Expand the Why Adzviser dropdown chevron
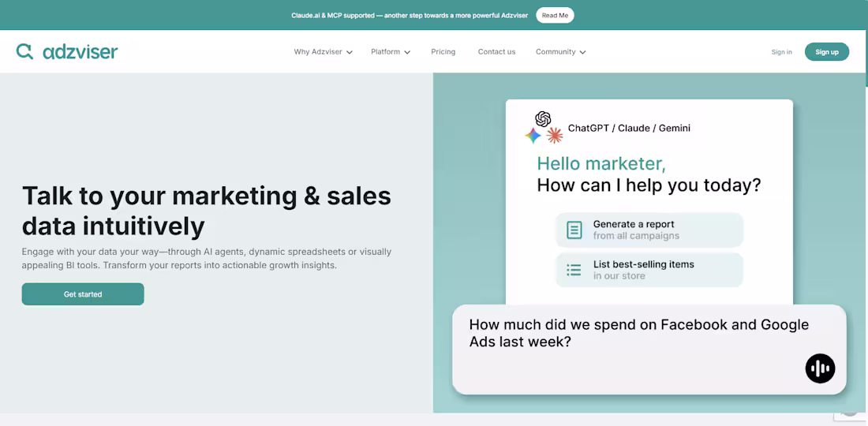Screen dimensions: 868x426 point(350,53)
